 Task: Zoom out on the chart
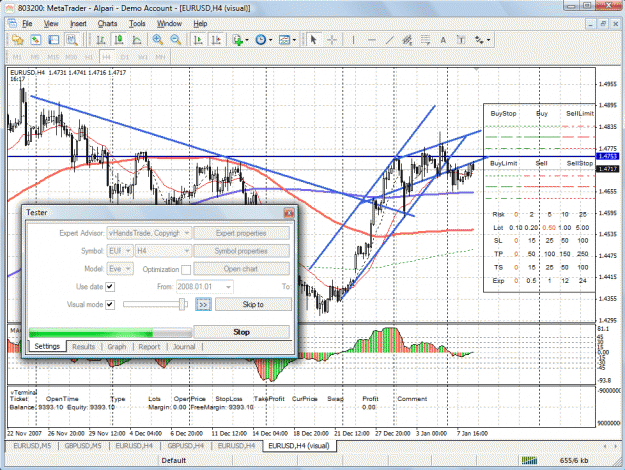(176, 40)
